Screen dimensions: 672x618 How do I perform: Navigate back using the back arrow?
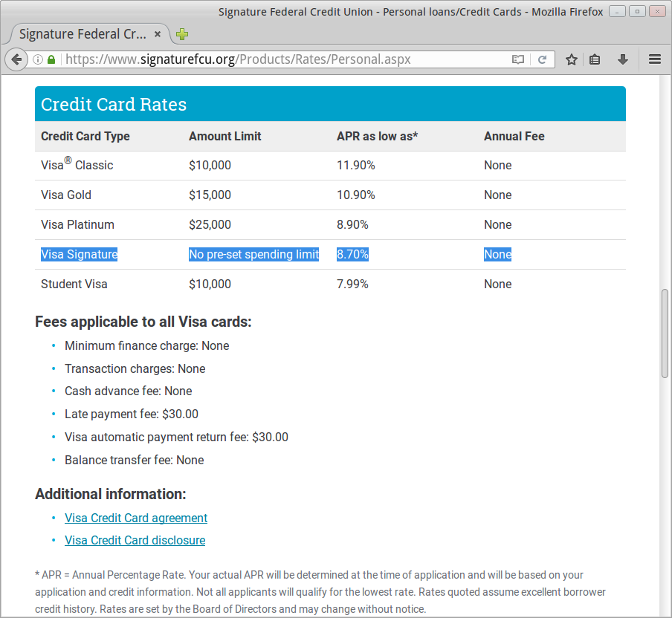point(16,59)
